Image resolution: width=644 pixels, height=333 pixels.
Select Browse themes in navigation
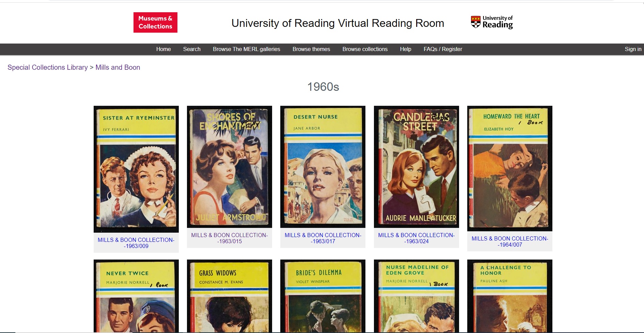[311, 49]
